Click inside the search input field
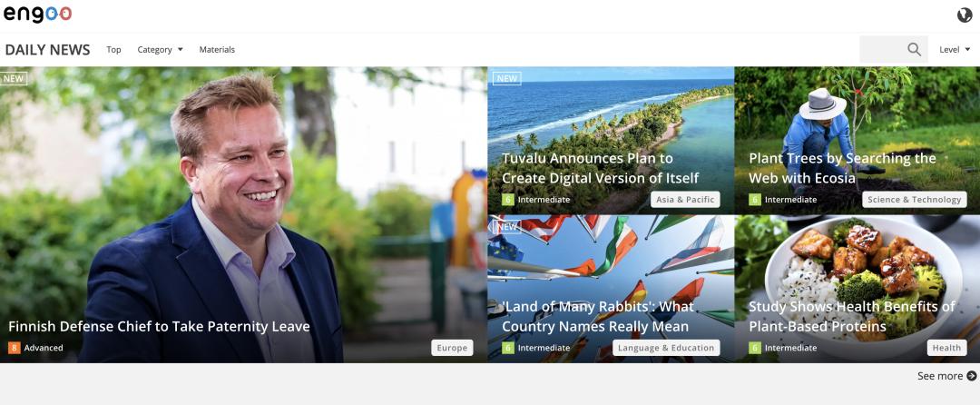The image size is (980, 405). coord(883,49)
